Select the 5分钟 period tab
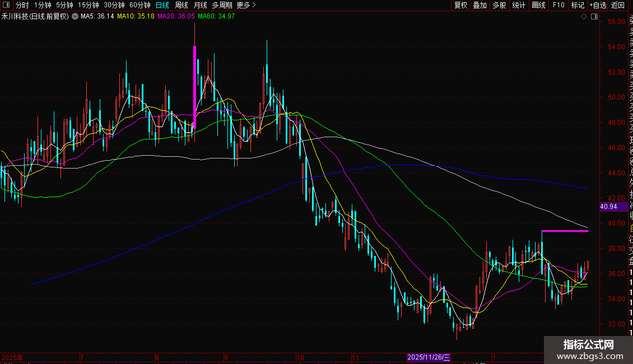The height and width of the screenshot is (364, 633). point(64,5)
